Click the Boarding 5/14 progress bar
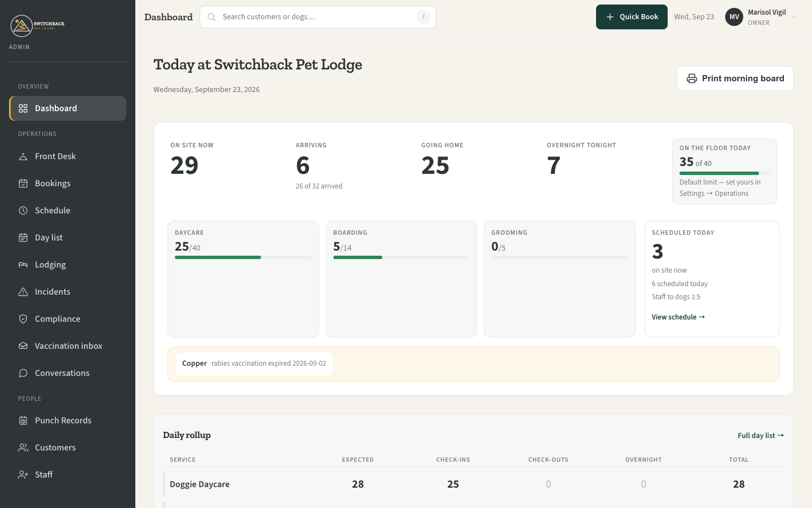Viewport: 812px width, 508px height. pyautogui.click(x=401, y=257)
